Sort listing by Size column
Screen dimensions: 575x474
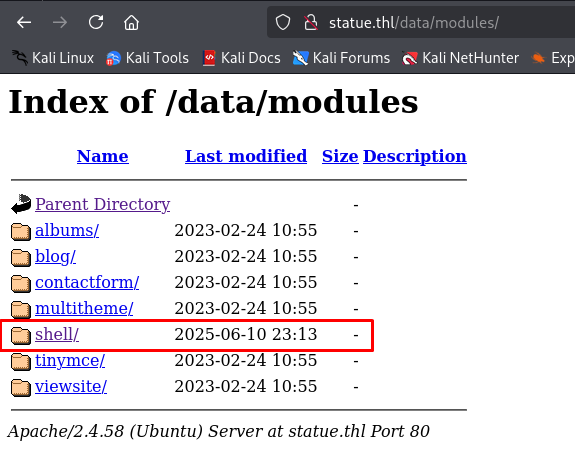click(340, 156)
